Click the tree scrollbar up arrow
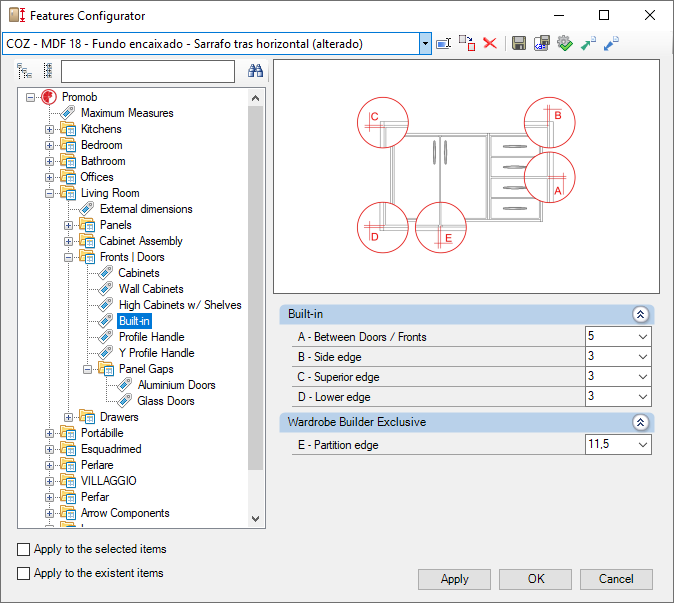This screenshot has width=674, height=603. point(255,98)
